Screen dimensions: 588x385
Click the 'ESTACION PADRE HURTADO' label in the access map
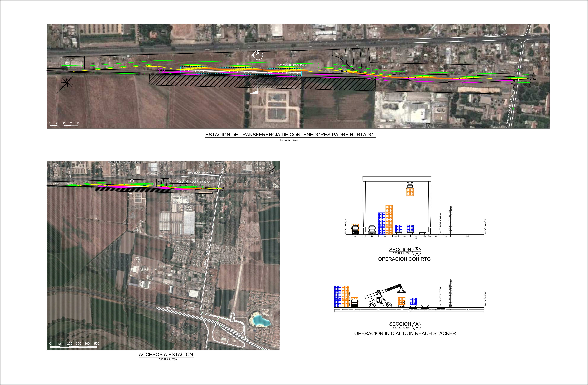point(193,182)
